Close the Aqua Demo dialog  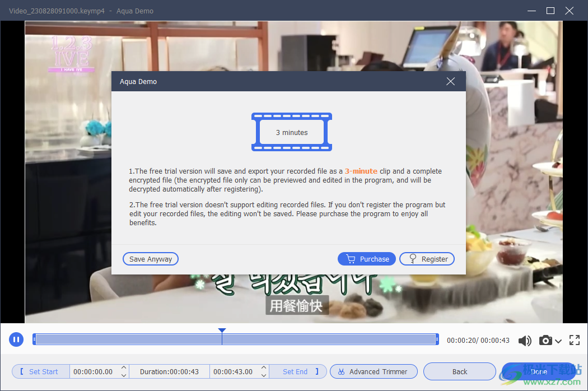tap(451, 81)
